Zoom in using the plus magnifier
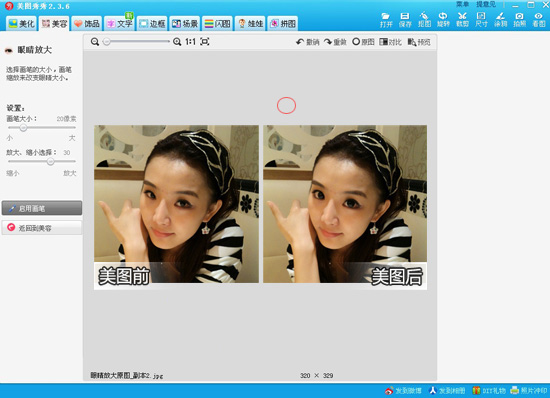This screenshot has width=550, height=398. [x=177, y=42]
